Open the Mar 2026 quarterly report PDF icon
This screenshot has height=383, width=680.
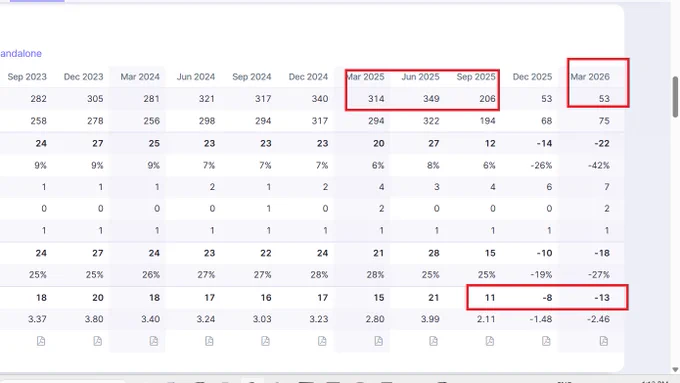pos(604,341)
